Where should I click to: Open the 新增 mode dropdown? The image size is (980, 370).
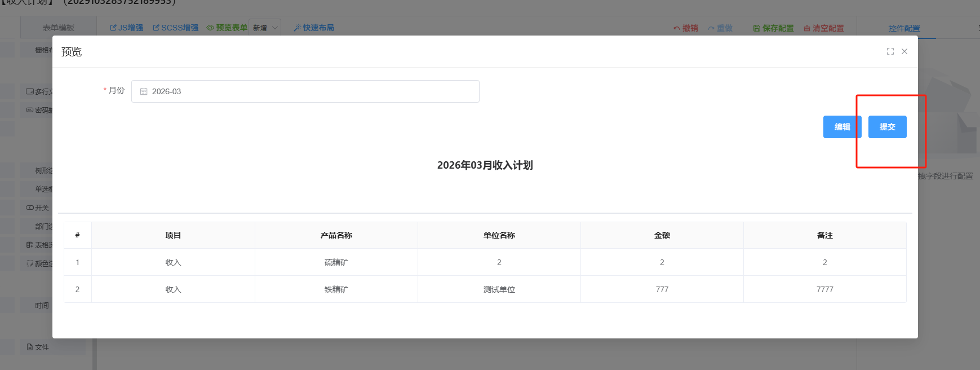265,28
